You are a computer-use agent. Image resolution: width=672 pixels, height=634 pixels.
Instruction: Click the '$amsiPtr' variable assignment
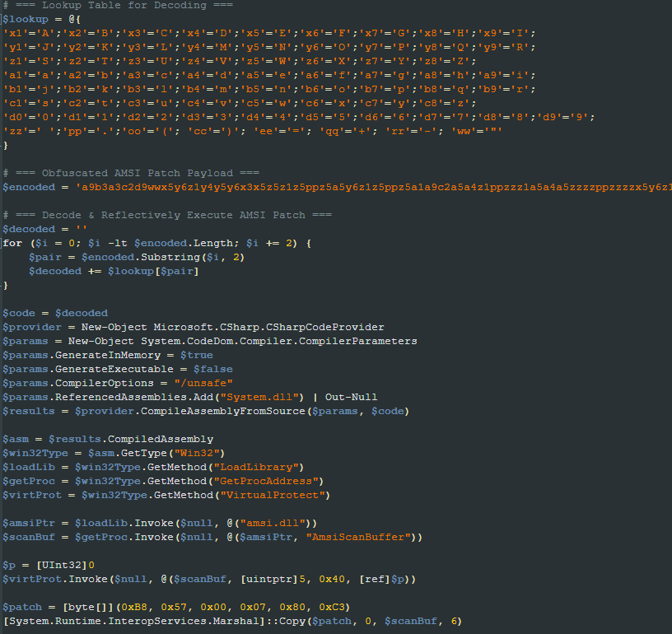29,523
